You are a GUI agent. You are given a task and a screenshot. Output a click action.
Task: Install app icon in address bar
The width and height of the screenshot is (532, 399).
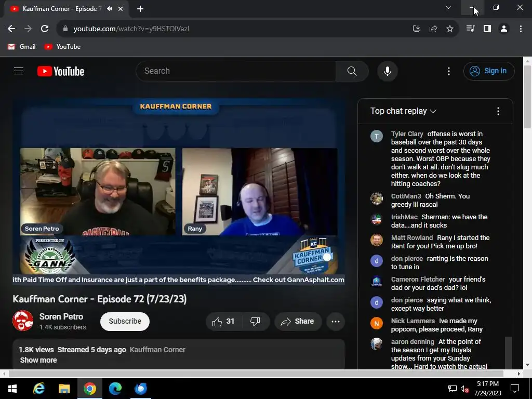click(x=416, y=29)
